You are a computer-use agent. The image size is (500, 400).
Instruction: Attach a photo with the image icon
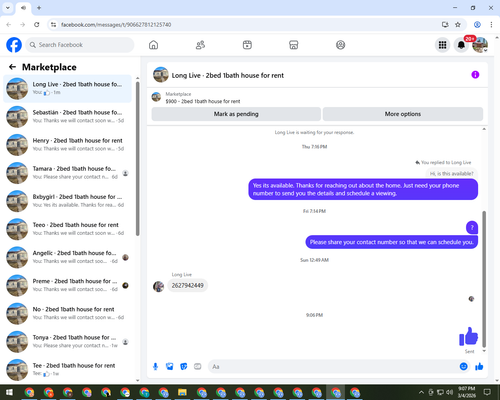point(170,367)
